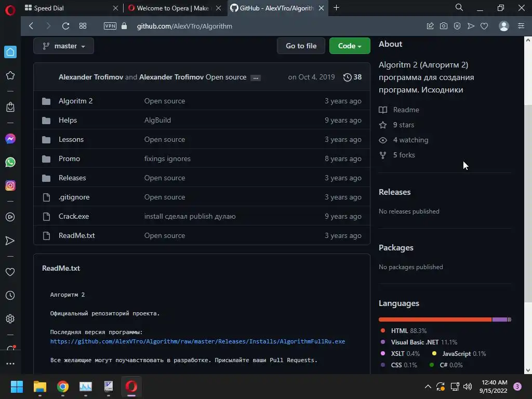Open sidebar Settings gear icon
Image resolution: width=532 pixels, height=399 pixels.
point(10,318)
